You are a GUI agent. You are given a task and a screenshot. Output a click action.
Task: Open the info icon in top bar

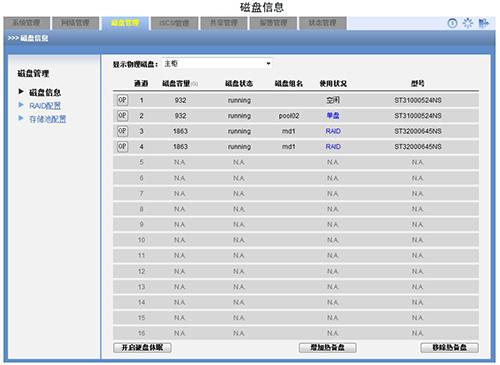[x=452, y=23]
